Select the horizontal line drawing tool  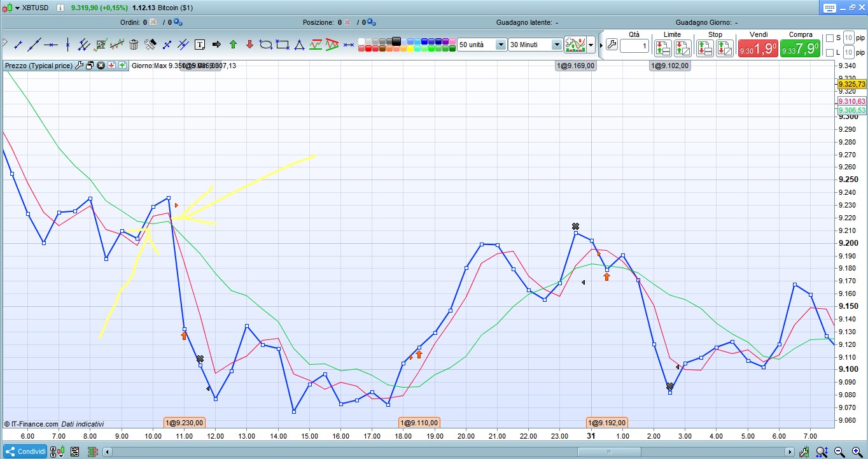51,45
